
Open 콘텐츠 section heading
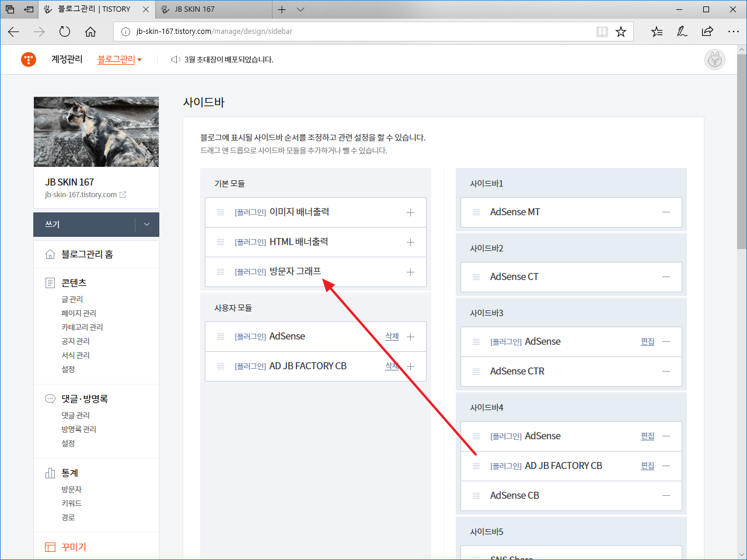pyautogui.click(x=74, y=283)
